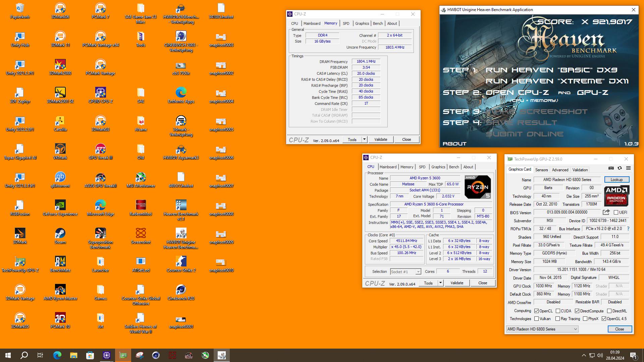The image size is (644, 362).
Task: Click Validate in CPU-Z CPU window
Action: [457, 283]
